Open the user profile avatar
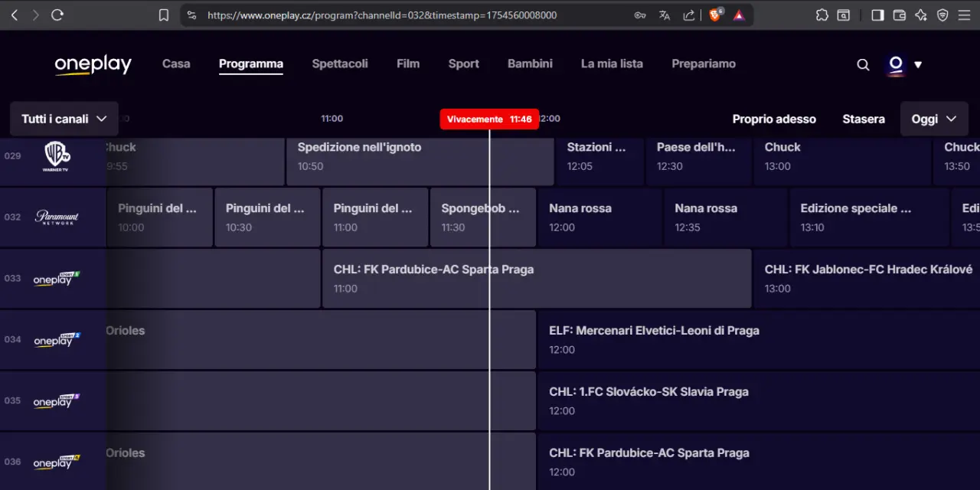 coord(895,65)
